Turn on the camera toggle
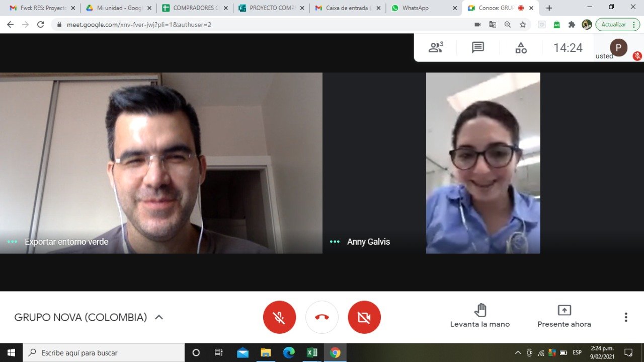This screenshot has height=362, width=644. [364, 317]
